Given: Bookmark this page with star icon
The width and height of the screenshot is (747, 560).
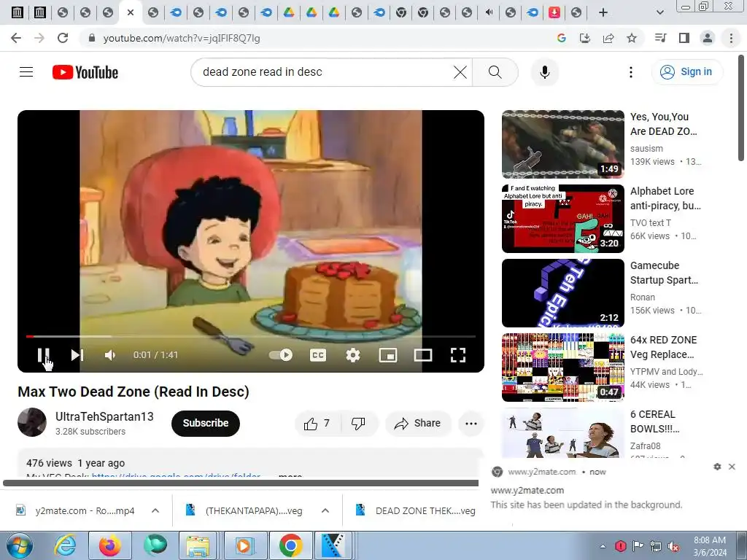Looking at the screenshot, I should 632,38.
